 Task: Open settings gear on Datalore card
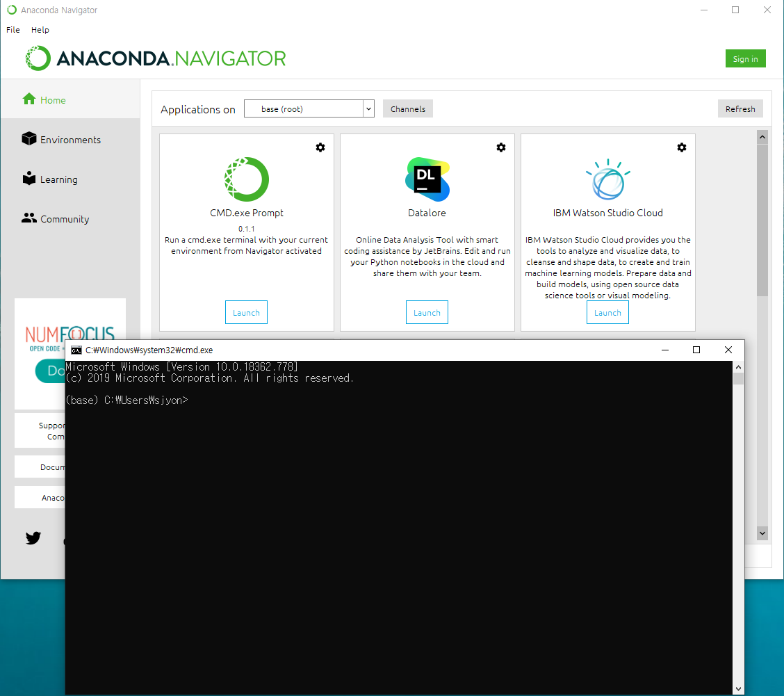501,147
